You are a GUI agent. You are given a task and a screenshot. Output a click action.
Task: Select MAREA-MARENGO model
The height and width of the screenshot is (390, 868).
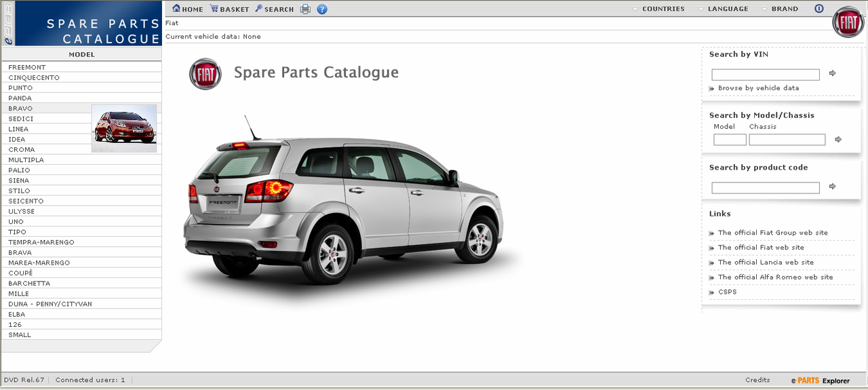coord(81,262)
